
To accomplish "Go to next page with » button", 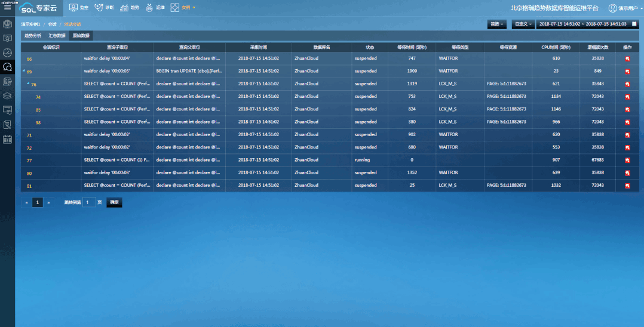I will coord(48,202).
